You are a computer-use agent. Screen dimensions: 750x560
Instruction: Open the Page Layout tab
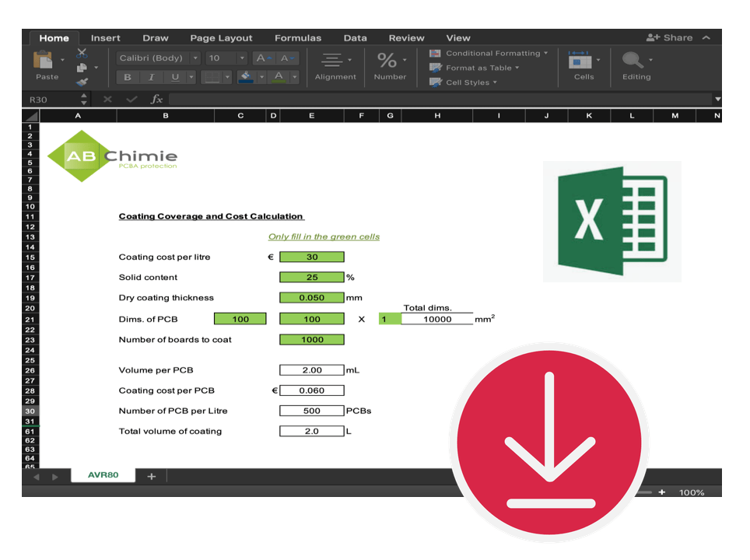(x=221, y=37)
